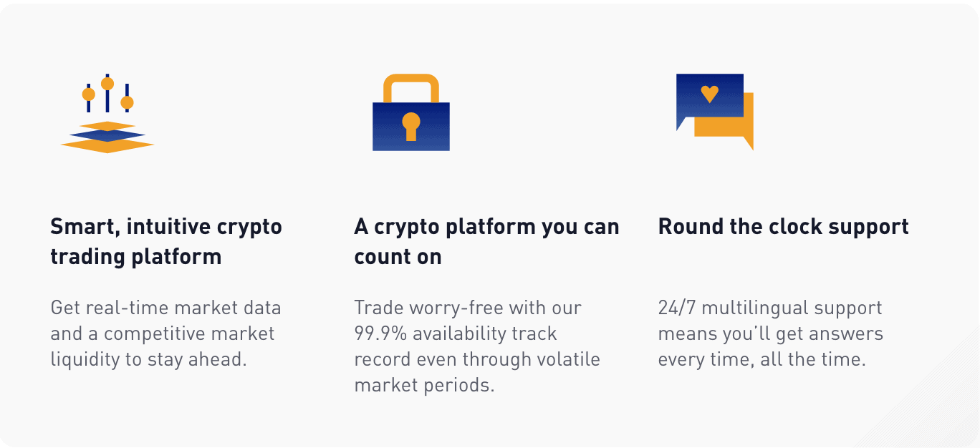This screenshot has width=980, height=448.
Task: Click the "liquidity to stay ahead" text line
Action: pos(148,359)
